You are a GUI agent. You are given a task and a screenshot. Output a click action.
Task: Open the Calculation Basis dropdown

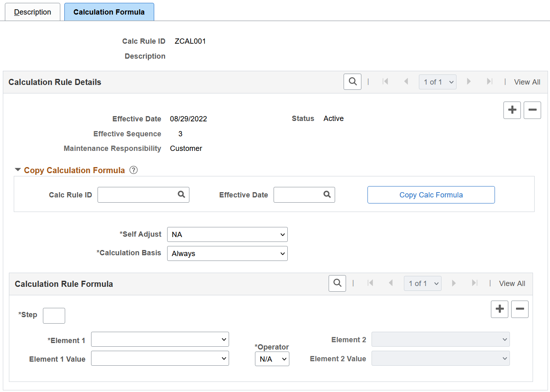point(227,254)
